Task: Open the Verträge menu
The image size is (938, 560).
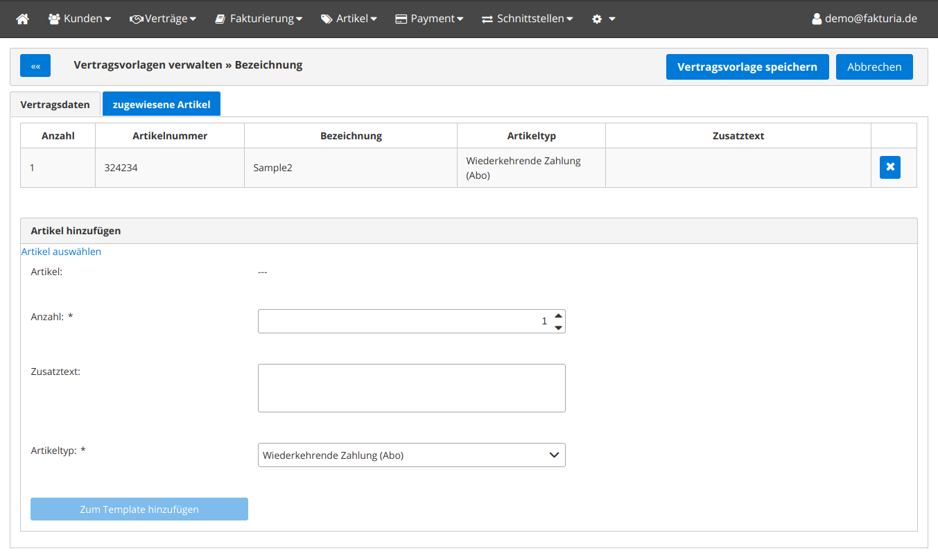Action: 163,19
